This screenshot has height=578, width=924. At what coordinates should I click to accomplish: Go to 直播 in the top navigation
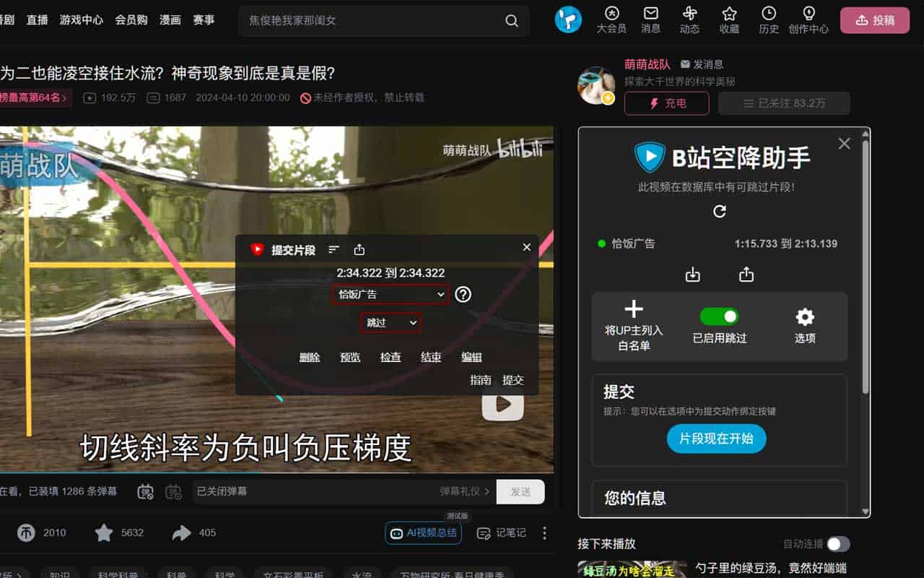coord(36,20)
